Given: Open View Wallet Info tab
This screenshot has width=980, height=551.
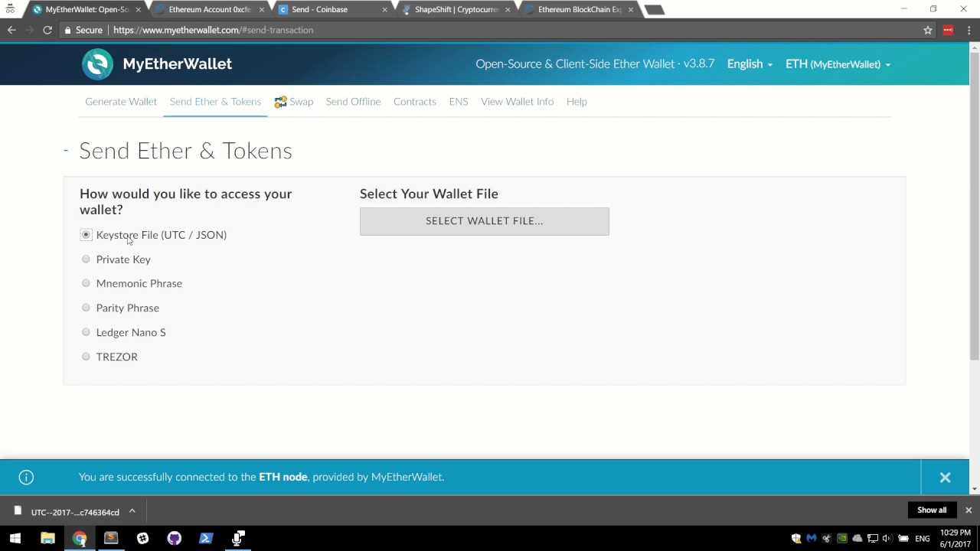Looking at the screenshot, I should (x=517, y=102).
